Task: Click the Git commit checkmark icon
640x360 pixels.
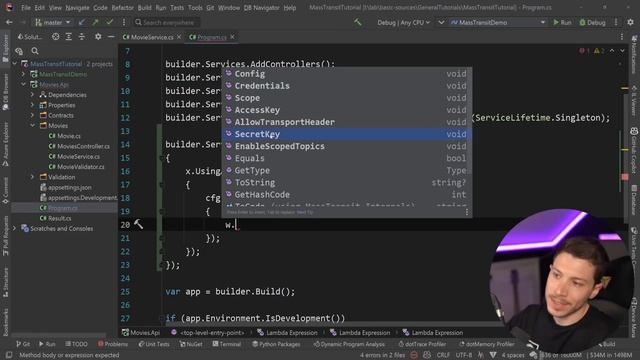Action: [109, 22]
